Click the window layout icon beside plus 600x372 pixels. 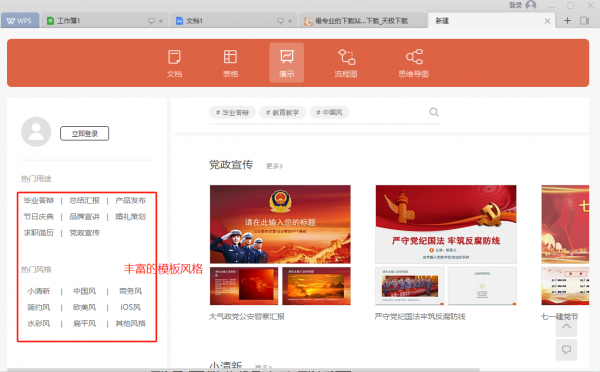click(x=584, y=21)
